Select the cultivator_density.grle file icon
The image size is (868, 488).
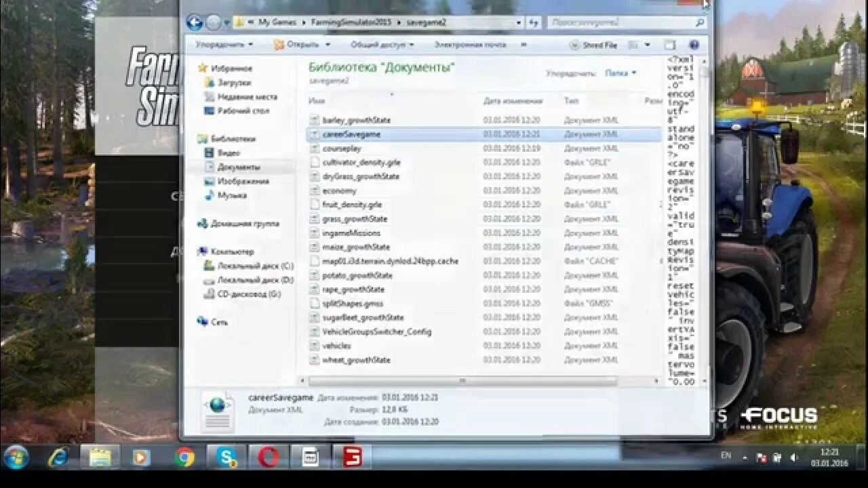pos(314,163)
